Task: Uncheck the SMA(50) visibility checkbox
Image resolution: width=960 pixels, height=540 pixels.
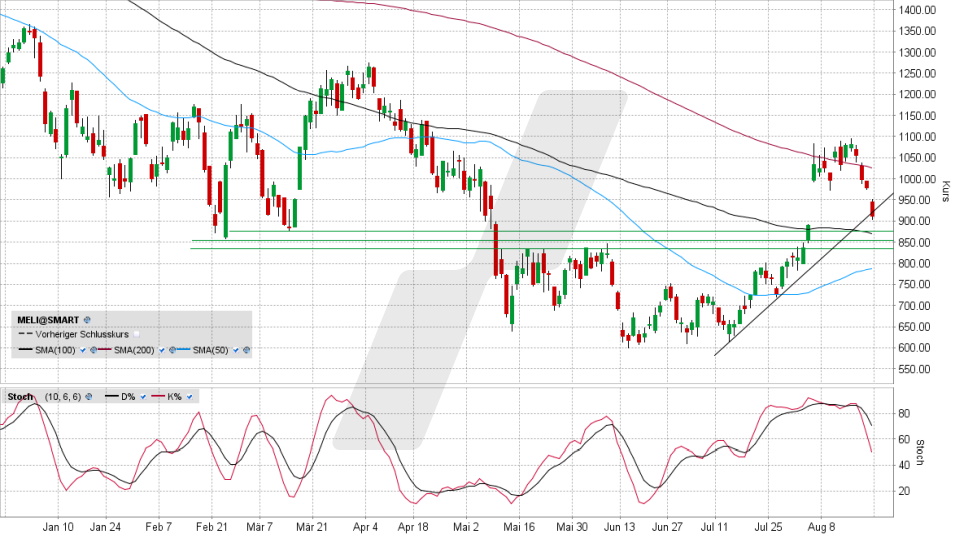Action: (x=236, y=350)
